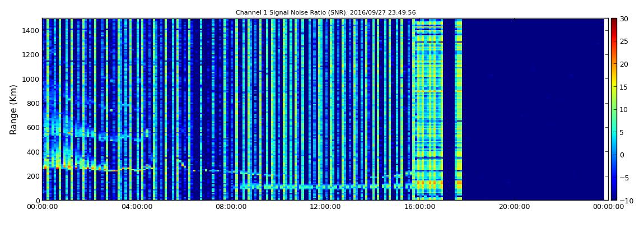Screen dimensions: 644x228
Task: Click the 08:00:00 time axis label
Action: coord(230,207)
